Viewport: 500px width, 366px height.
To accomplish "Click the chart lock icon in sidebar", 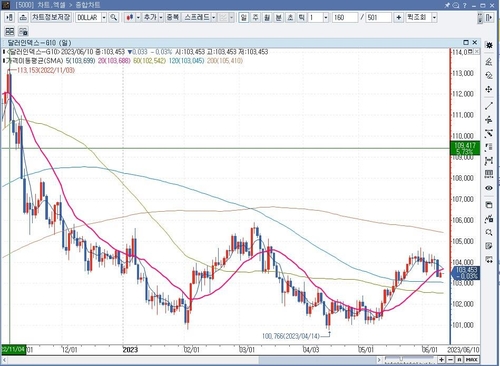I will [x=489, y=219].
